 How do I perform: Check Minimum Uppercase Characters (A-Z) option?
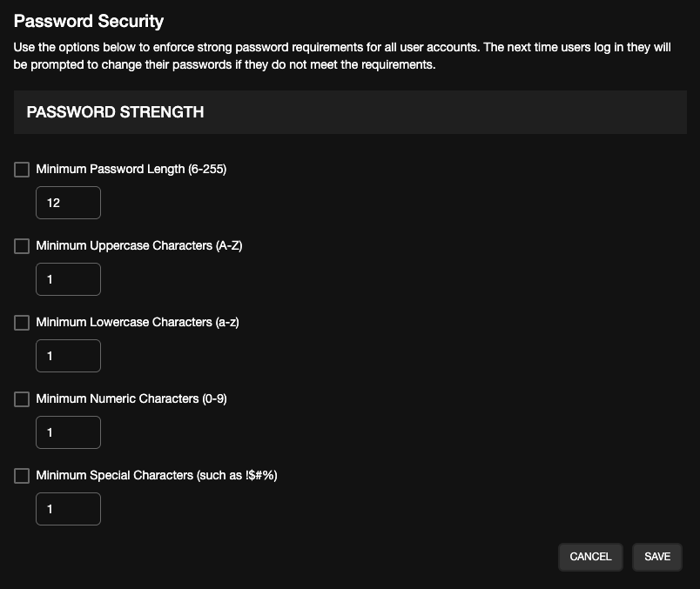[22, 246]
